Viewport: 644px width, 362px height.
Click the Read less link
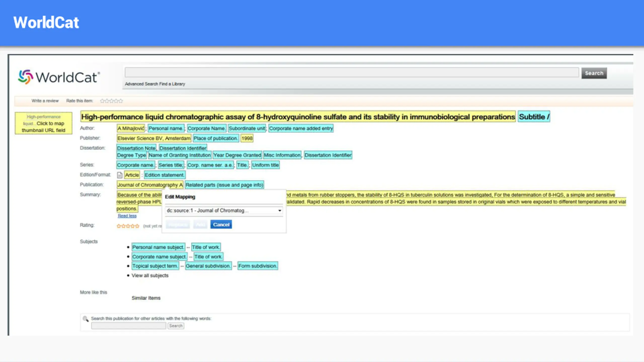coord(127,216)
